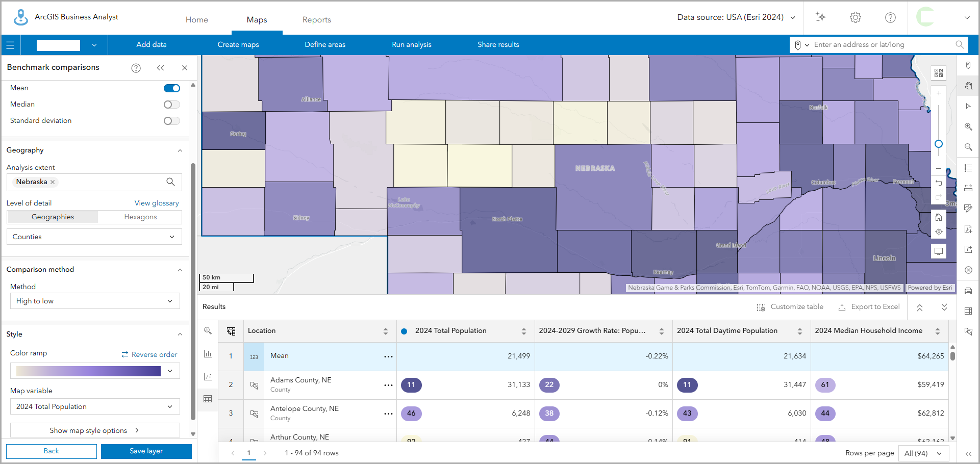Open the View glossary link

(157, 203)
